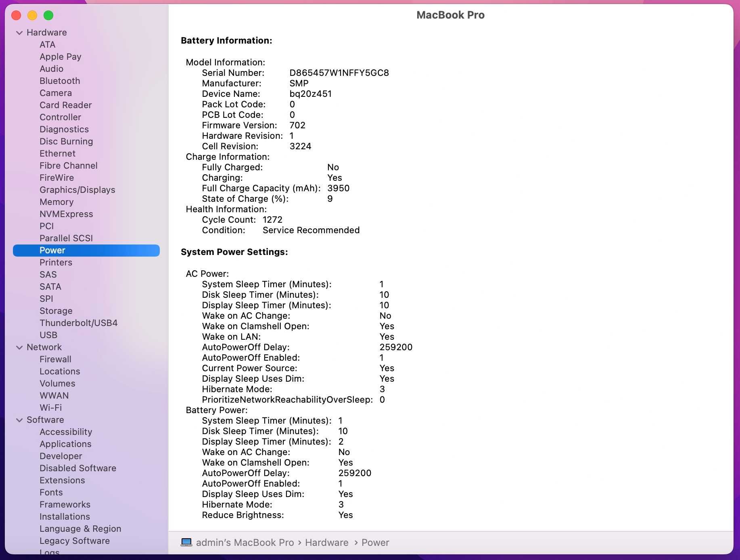Click the green zoom window button
The image size is (740, 560).
tap(48, 15)
